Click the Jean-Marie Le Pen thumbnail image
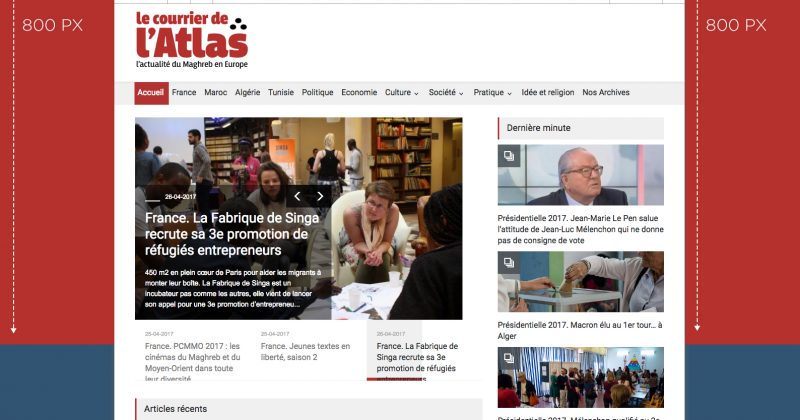Screen dimensions: 800x420 point(581,175)
